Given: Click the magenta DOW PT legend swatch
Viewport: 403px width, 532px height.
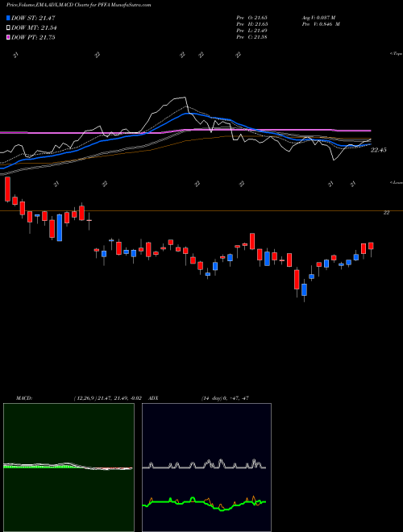Looking at the screenshot, I should click(8, 37).
